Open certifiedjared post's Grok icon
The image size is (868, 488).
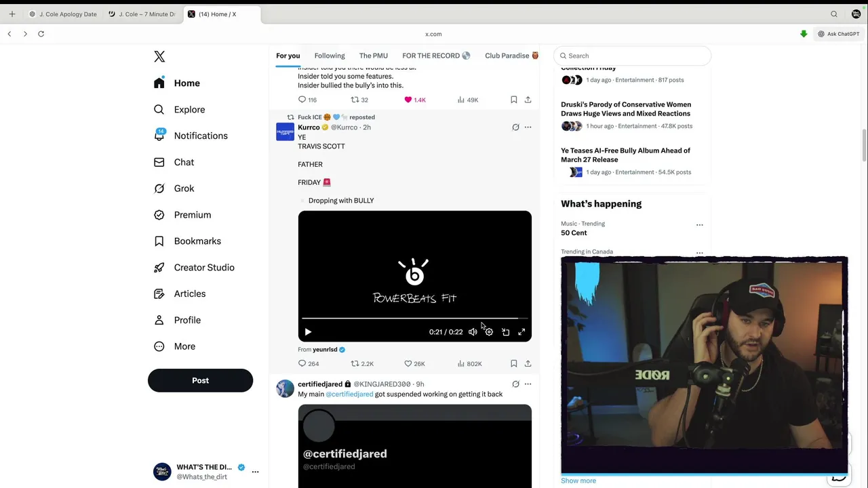tap(515, 384)
